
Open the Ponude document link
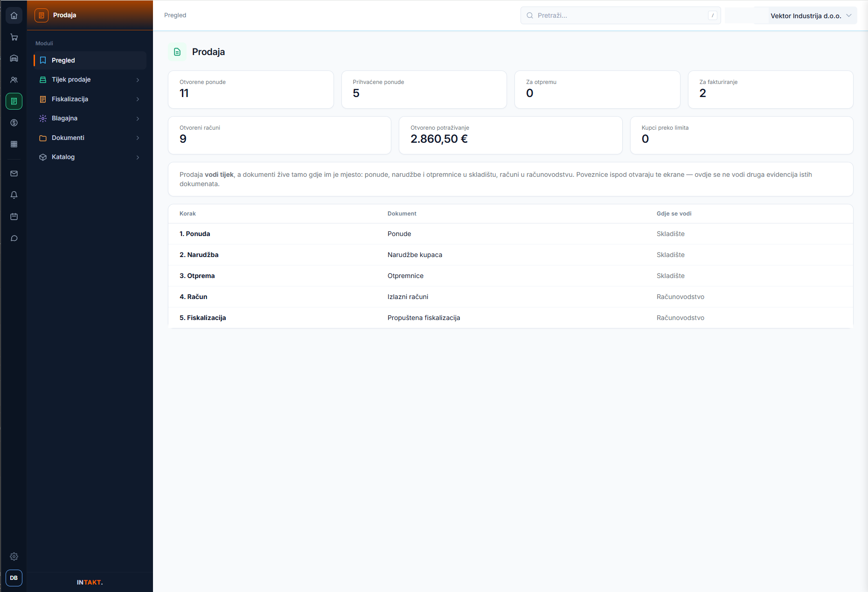click(x=399, y=234)
